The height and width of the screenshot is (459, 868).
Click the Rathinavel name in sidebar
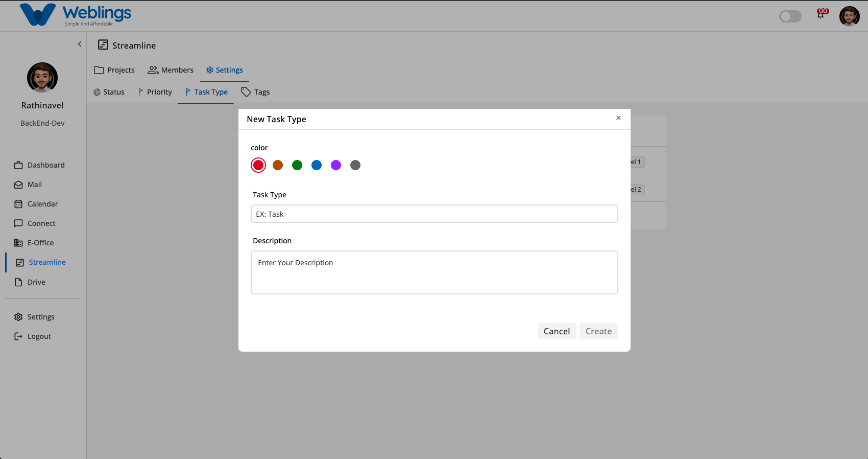42,105
